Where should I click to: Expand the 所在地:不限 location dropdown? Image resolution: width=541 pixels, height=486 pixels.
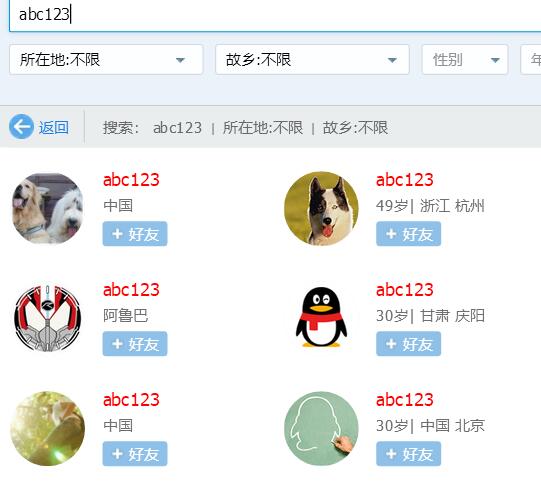pyautogui.click(x=106, y=59)
